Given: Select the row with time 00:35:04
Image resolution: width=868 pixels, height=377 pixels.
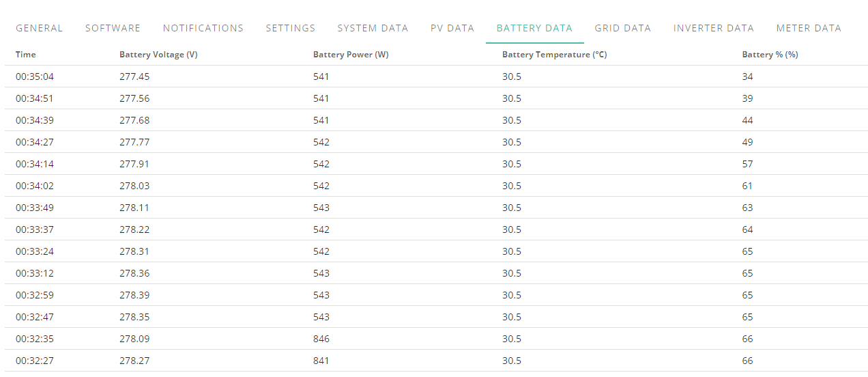Looking at the screenshot, I should click(x=436, y=76).
